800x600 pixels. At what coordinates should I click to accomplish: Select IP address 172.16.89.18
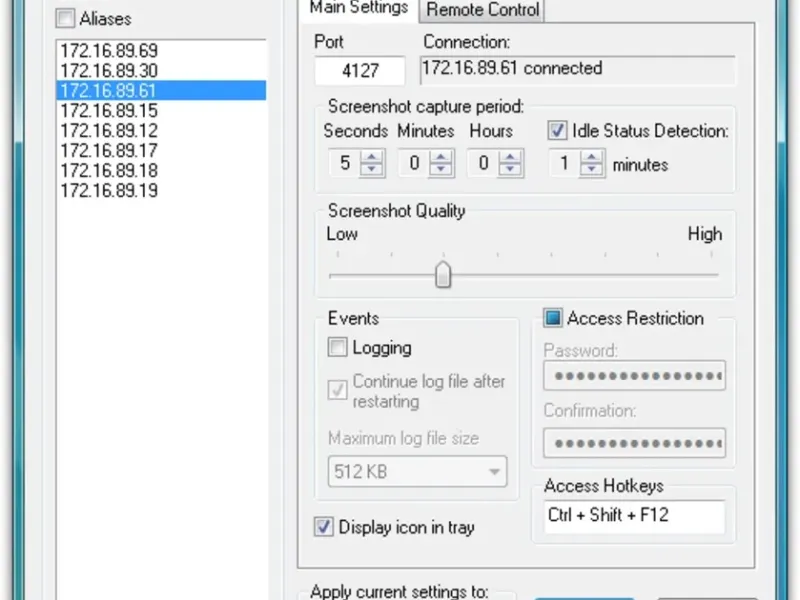coord(161,170)
